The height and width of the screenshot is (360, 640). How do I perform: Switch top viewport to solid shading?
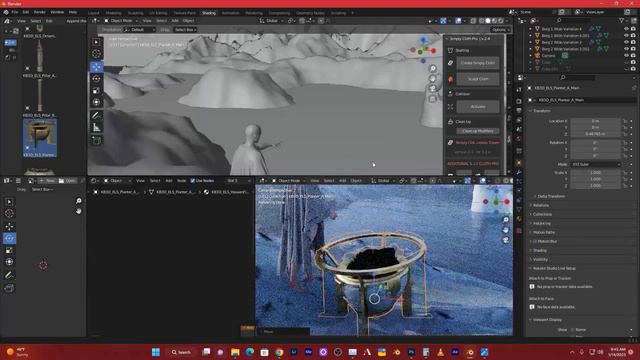click(488, 20)
